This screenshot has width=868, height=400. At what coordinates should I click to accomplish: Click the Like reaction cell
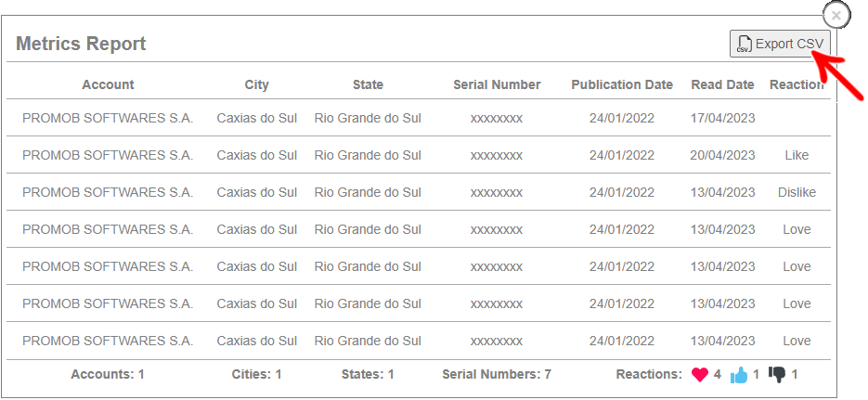click(797, 155)
